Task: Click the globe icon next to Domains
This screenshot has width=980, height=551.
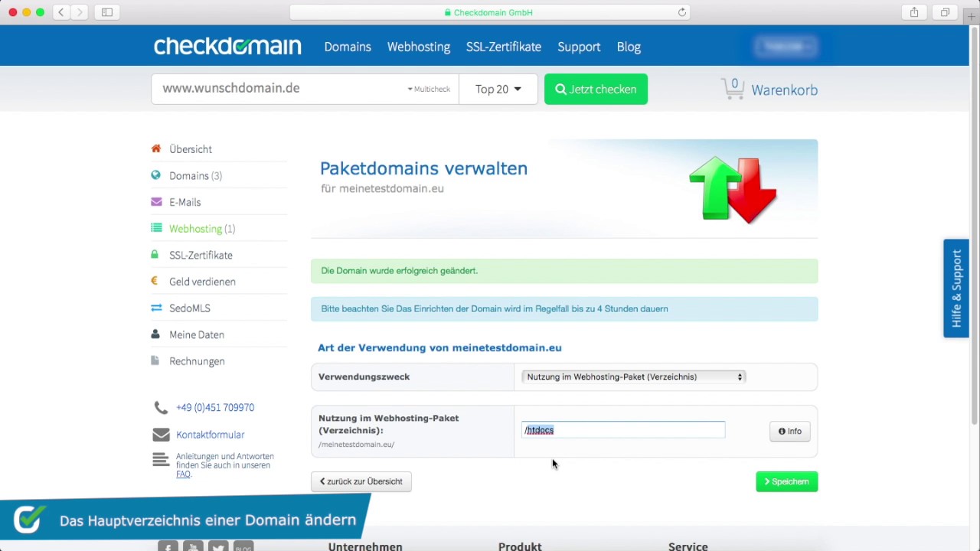Action: click(x=156, y=175)
